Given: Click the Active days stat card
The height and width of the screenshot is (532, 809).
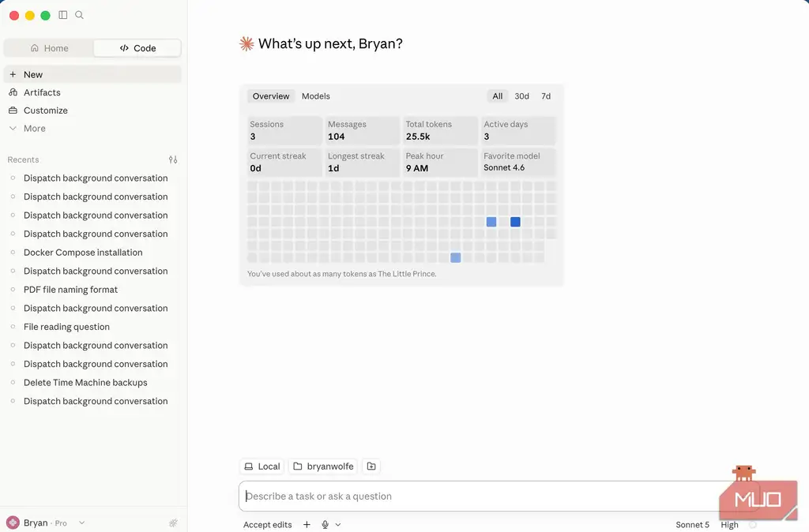Looking at the screenshot, I should [518, 130].
